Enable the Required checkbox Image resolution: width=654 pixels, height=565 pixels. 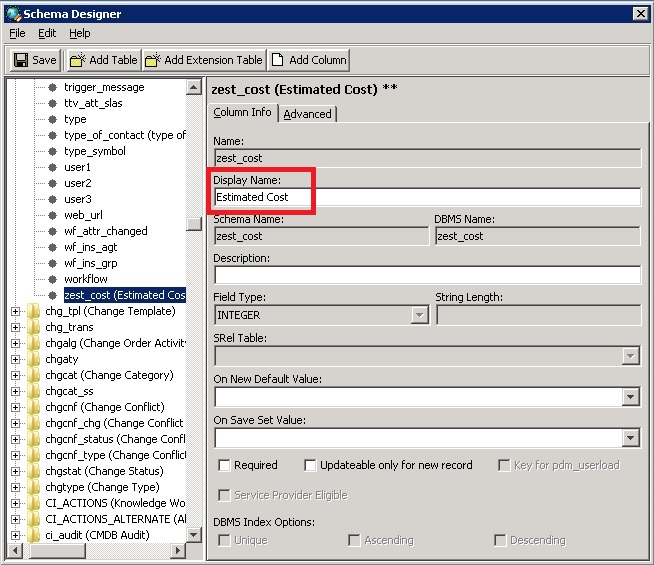224,465
